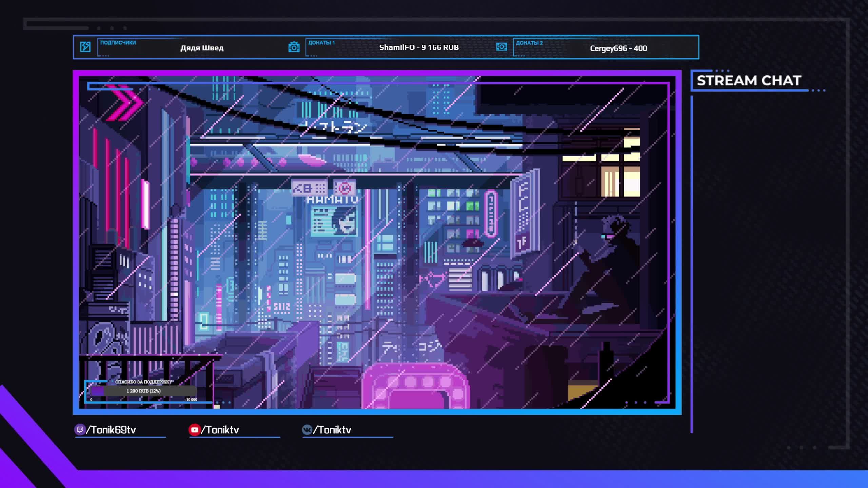Open the /Toniktv YouTube link

[x=220, y=430]
